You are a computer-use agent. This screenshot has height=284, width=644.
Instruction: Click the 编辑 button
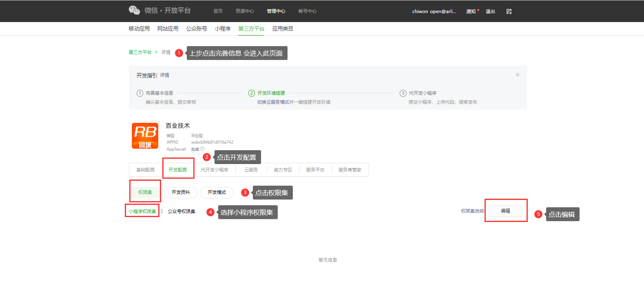click(x=505, y=211)
